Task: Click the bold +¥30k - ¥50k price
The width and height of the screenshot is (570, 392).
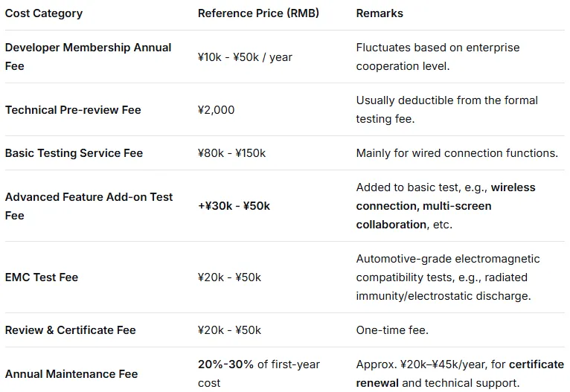Action: tap(234, 206)
